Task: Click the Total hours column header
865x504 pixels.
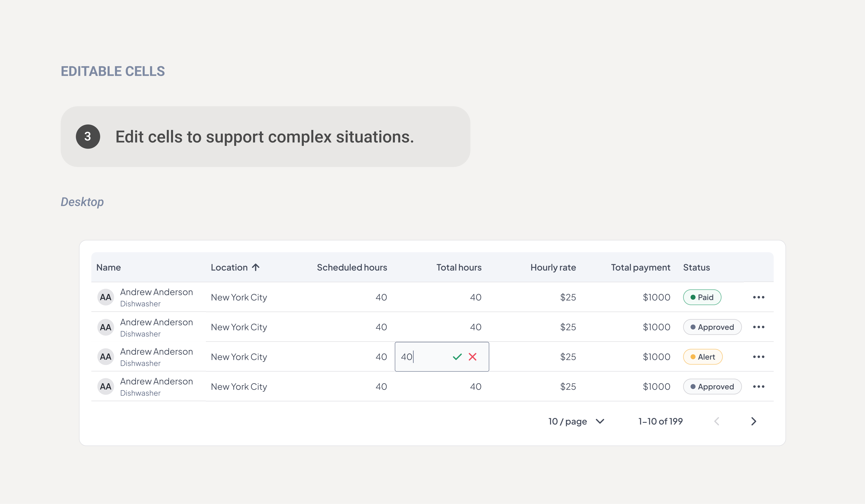Action: [x=459, y=267]
